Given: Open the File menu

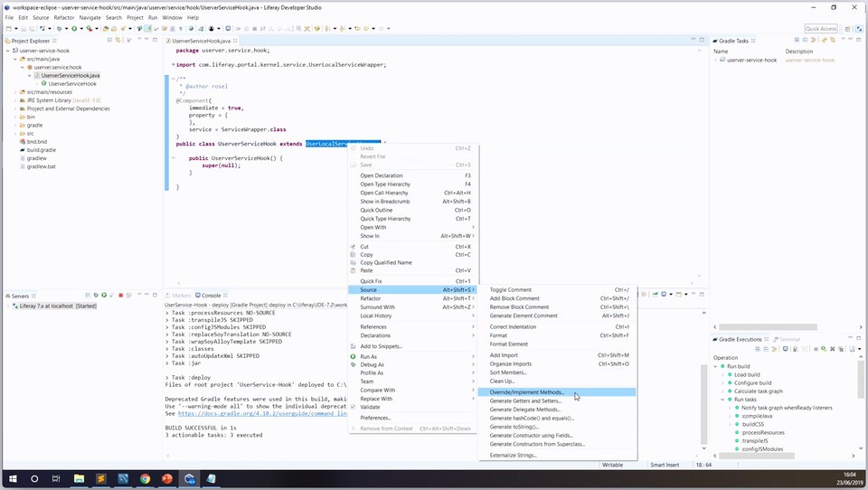Looking at the screenshot, I should point(9,18).
